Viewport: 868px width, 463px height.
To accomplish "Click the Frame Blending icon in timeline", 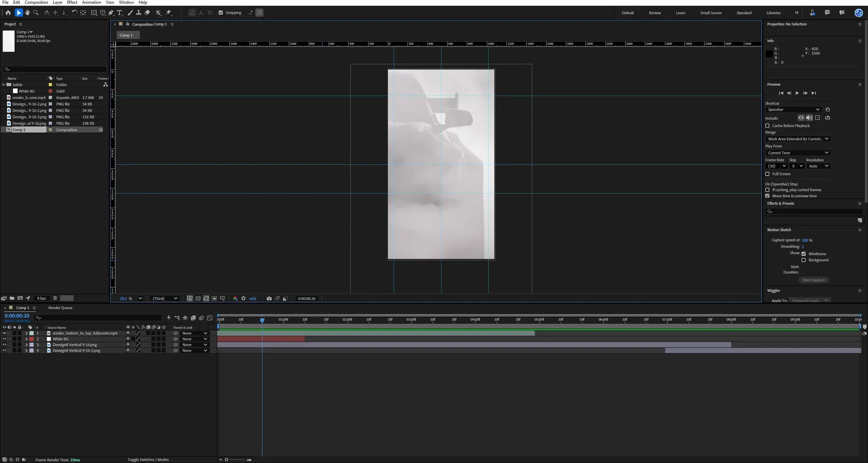I will tap(193, 318).
